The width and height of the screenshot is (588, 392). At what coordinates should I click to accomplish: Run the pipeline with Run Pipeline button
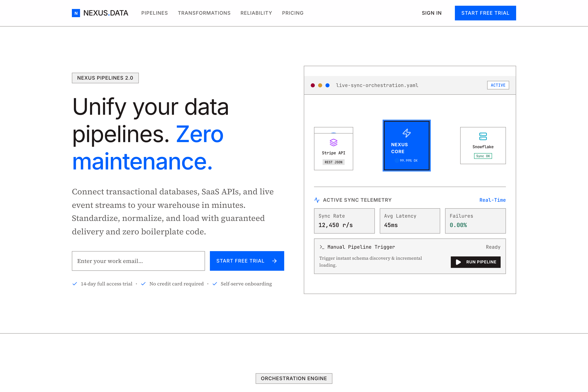[476, 262]
